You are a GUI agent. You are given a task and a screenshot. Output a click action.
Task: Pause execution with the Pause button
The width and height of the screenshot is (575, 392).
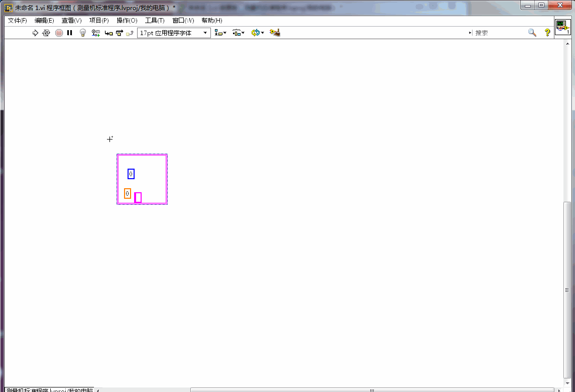(x=70, y=33)
